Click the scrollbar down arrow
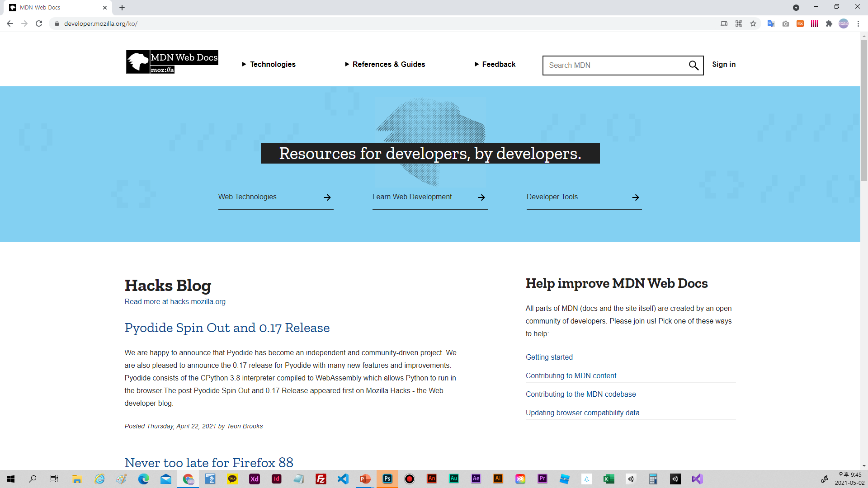Screen dimensions: 868x488 864,466
